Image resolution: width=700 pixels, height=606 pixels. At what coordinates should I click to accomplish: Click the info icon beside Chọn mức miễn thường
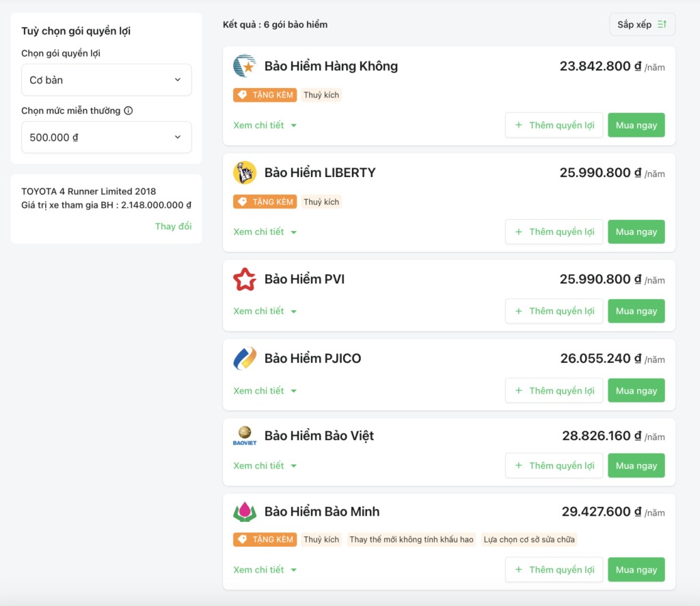point(129,111)
